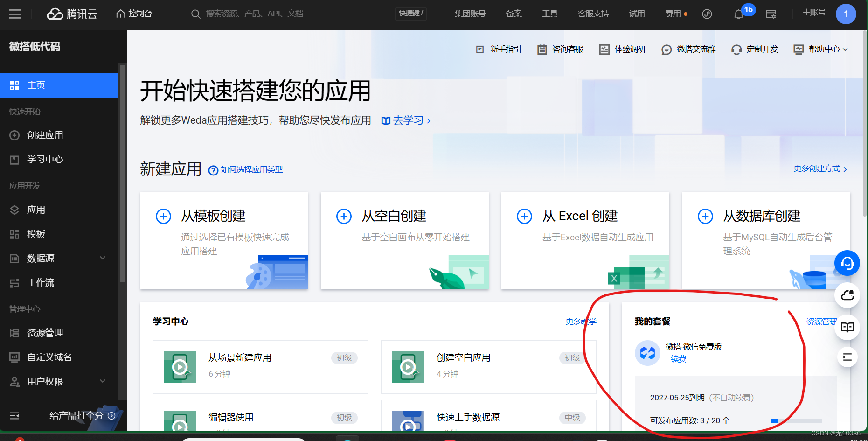Open 客服支持 menu

click(x=593, y=14)
